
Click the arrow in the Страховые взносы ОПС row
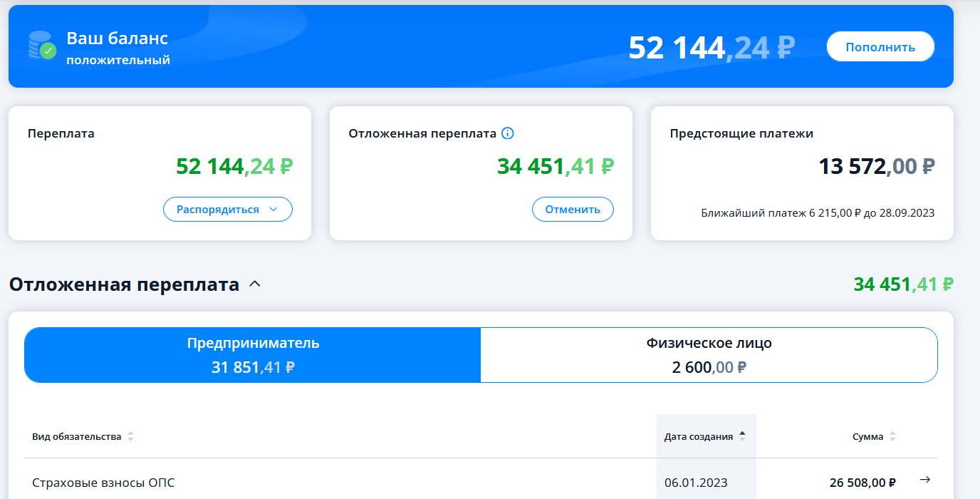point(925,480)
